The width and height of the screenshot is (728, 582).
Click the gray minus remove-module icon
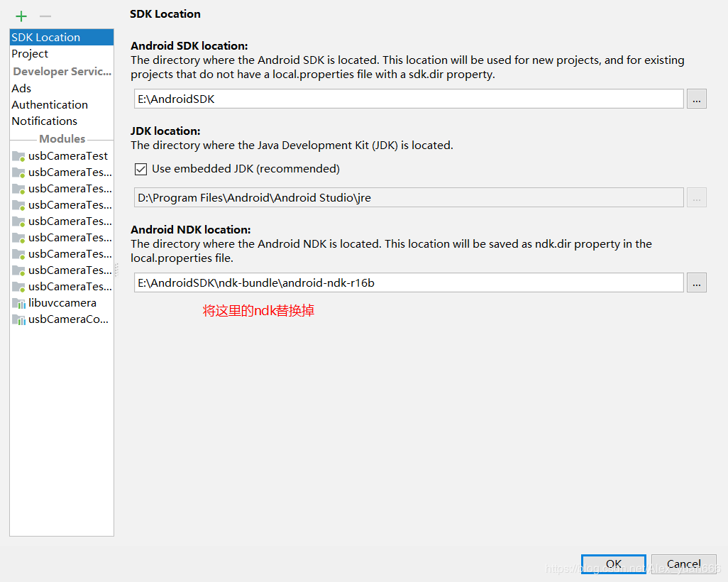tap(44, 16)
